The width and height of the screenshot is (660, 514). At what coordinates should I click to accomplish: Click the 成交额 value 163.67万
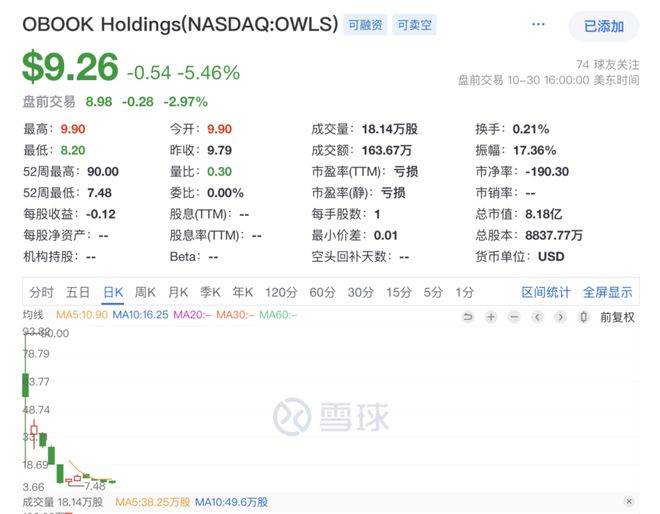[387, 150]
